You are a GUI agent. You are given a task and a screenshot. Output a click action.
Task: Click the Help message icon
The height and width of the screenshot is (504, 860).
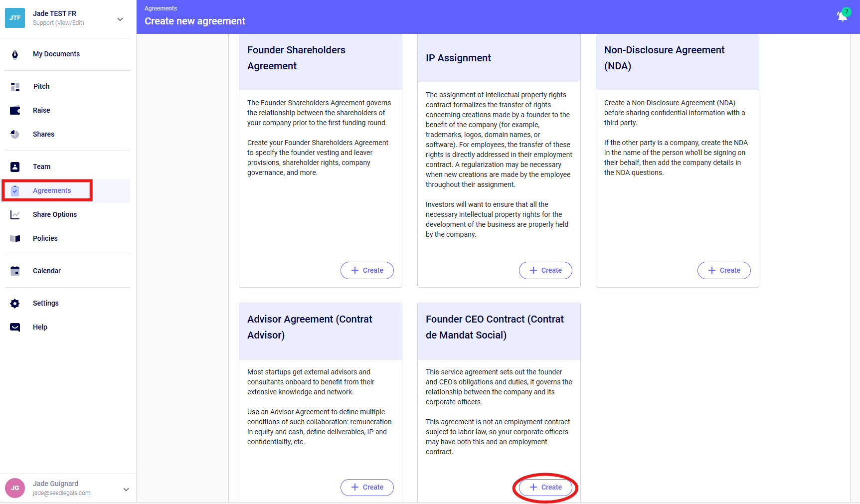point(15,328)
